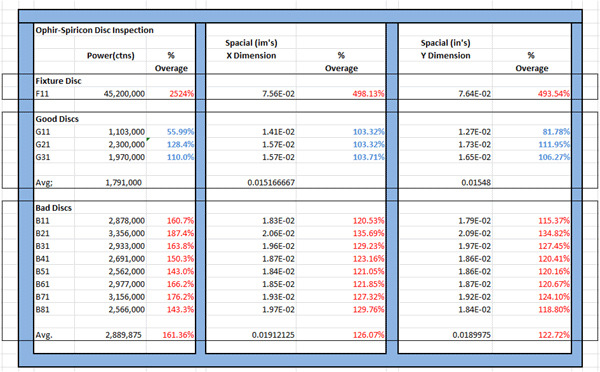This screenshot has height=372, width=600.
Task: Select B81 X dimension value 1.97E-02
Action: [278, 310]
